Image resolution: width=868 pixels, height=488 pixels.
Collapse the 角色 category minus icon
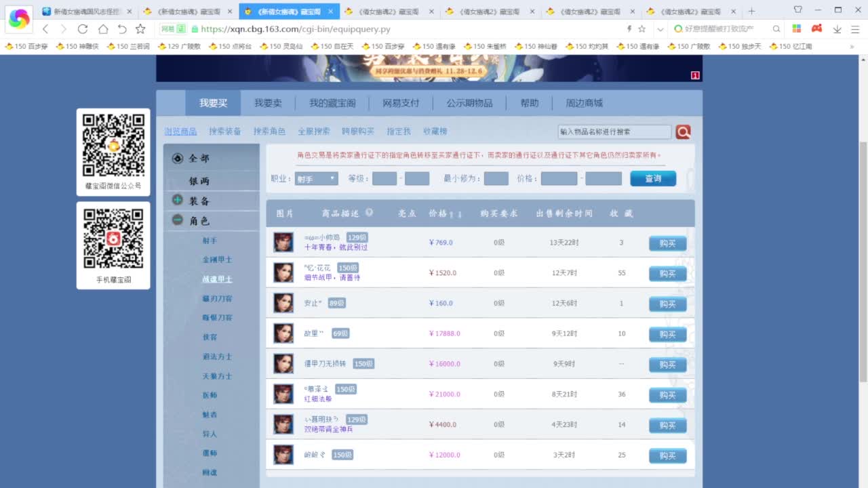[x=178, y=220]
